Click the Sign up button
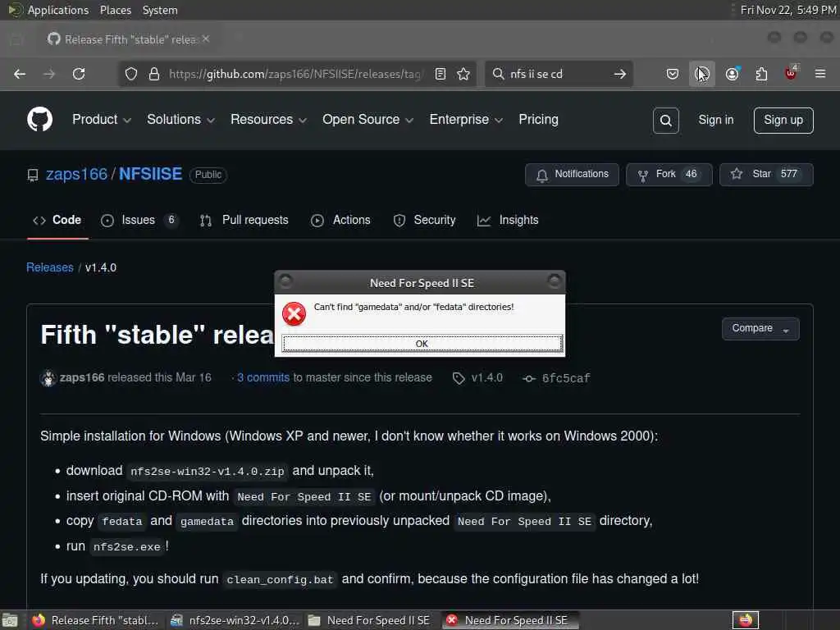 tap(783, 121)
